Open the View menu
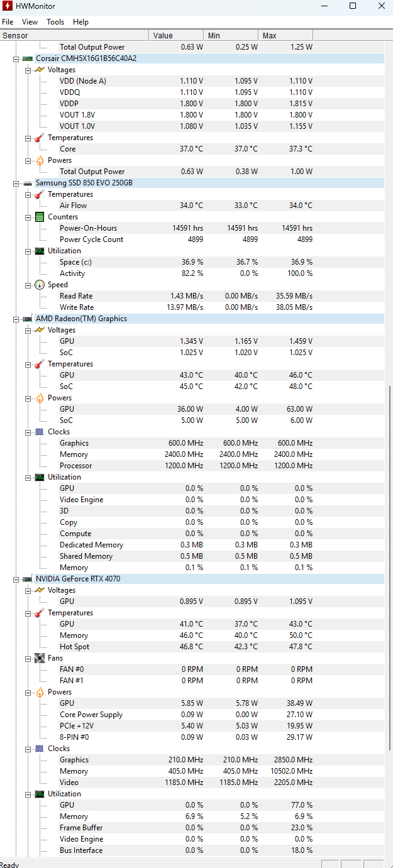The image size is (393, 868). 30,22
